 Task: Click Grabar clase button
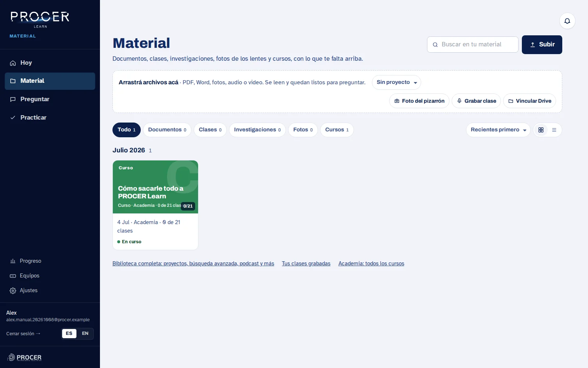pos(476,101)
